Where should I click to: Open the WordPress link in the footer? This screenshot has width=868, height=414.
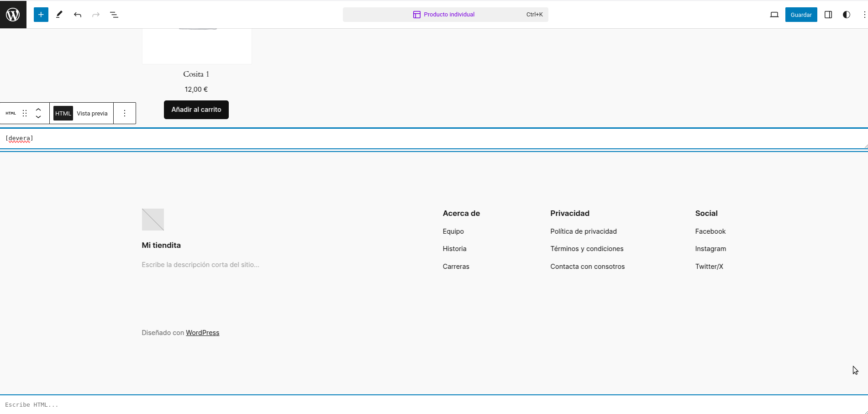(x=202, y=332)
